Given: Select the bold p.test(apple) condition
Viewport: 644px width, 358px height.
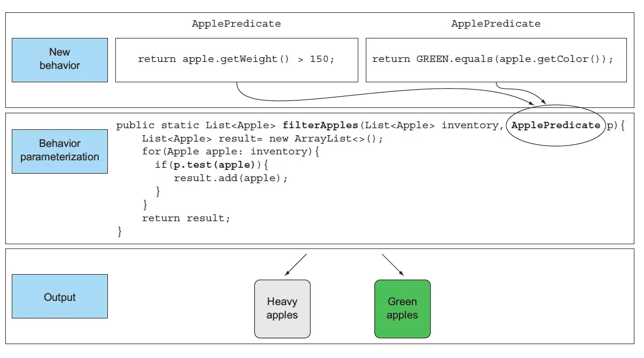Looking at the screenshot, I should click(214, 165).
